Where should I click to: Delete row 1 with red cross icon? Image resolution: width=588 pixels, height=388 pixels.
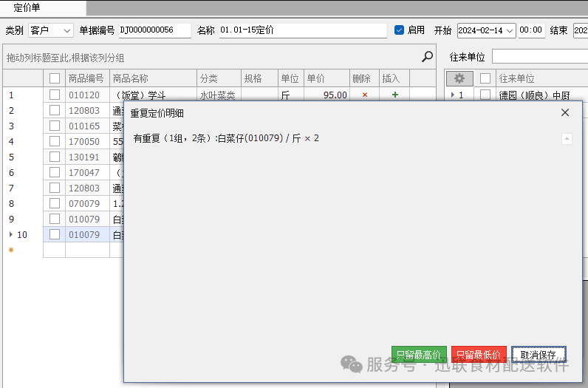coord(365,95)
